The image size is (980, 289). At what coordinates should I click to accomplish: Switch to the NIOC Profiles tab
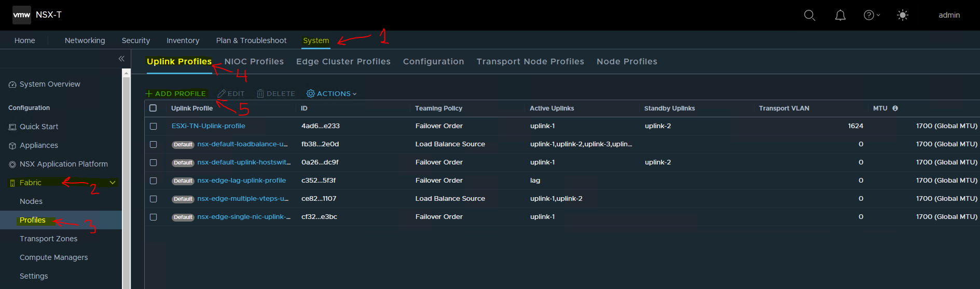pos(254,61)
